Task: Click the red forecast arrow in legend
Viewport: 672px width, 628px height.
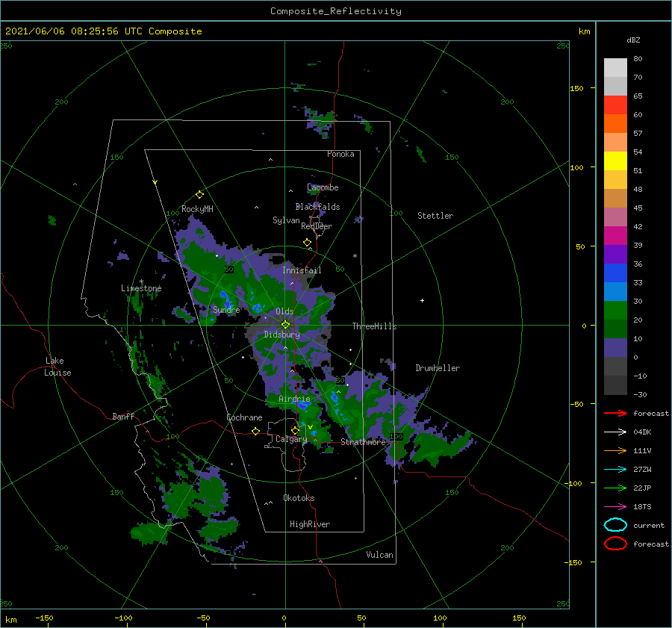Action: coord(615,413)
